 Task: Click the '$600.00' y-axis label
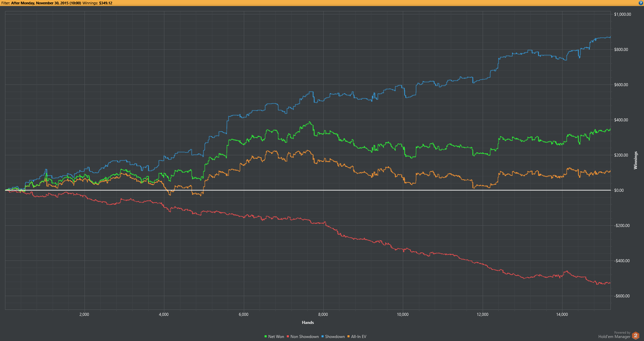pyautogui.click(x=621, y=85)
